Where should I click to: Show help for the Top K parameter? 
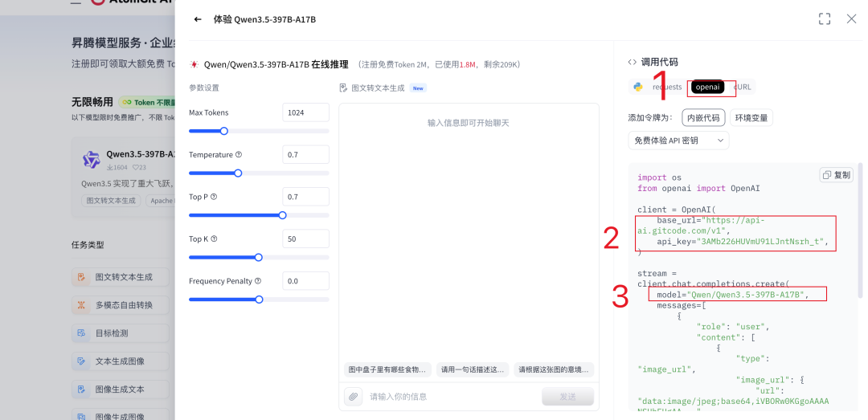[214, 239]
